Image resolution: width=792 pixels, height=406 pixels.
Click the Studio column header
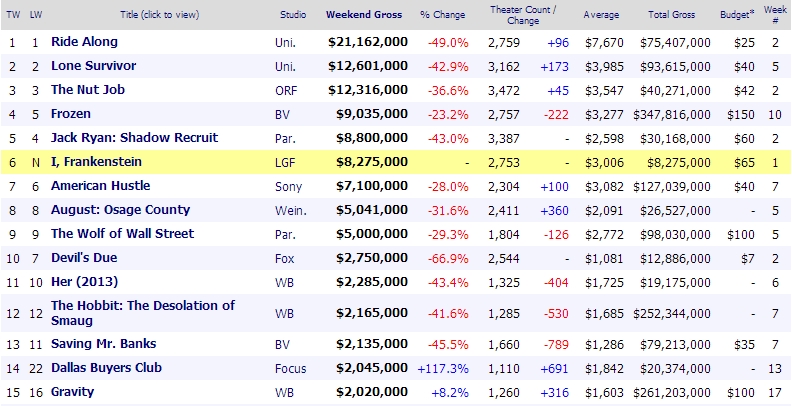[x=291, y=15]
